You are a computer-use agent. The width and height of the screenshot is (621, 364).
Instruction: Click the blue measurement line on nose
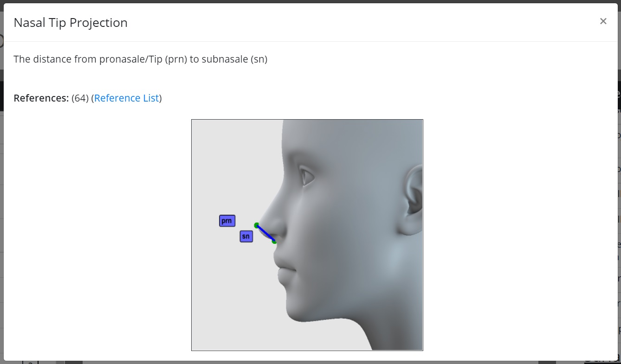(x=265, y=233)
